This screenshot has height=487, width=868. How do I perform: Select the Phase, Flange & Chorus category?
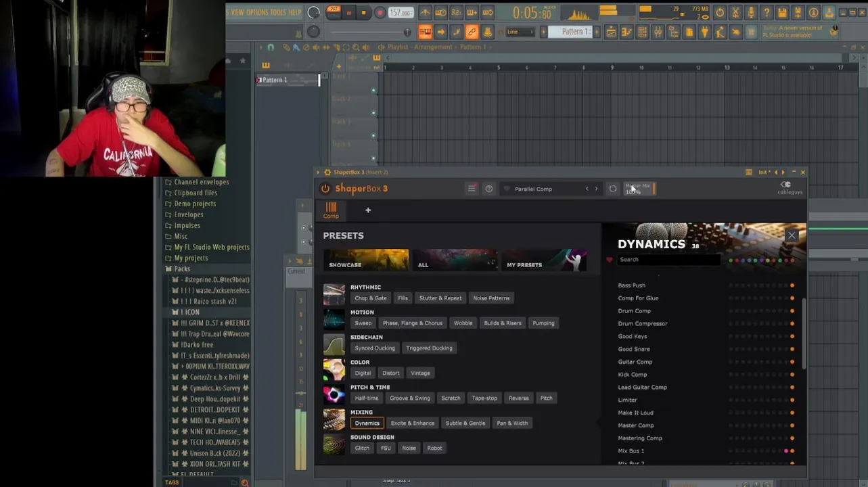click(413, 323)
